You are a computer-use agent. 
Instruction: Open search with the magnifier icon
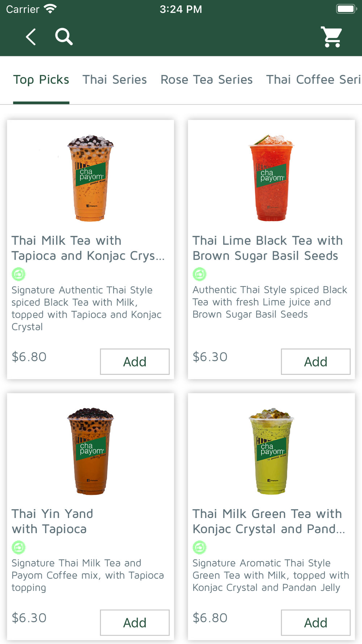(64, 37)
